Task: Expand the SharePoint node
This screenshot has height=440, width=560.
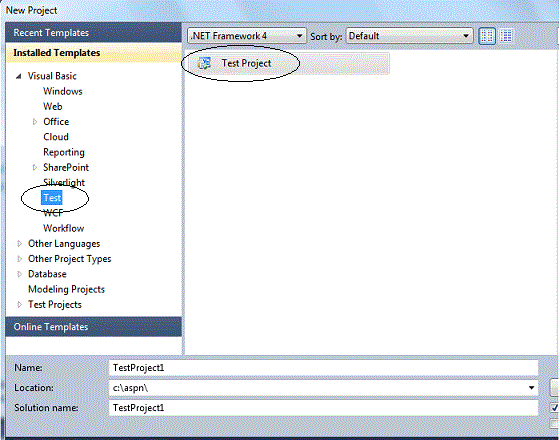Action: point(35,168)
